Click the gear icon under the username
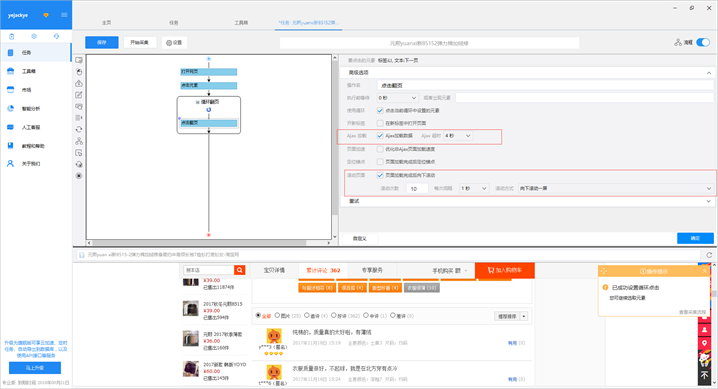The width and height of the screenshot is (718, 389). pyautogui.click(x=34, y=36)
